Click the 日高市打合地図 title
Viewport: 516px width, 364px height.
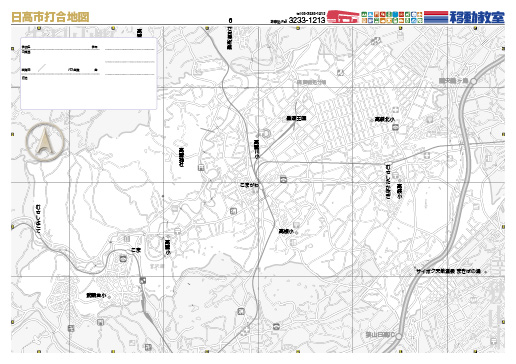pos(50,17)
